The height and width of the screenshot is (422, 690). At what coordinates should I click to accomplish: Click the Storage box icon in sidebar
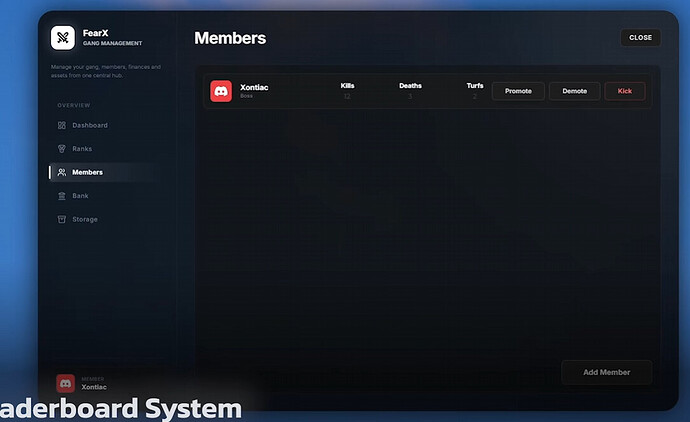(x=62, y=219)
